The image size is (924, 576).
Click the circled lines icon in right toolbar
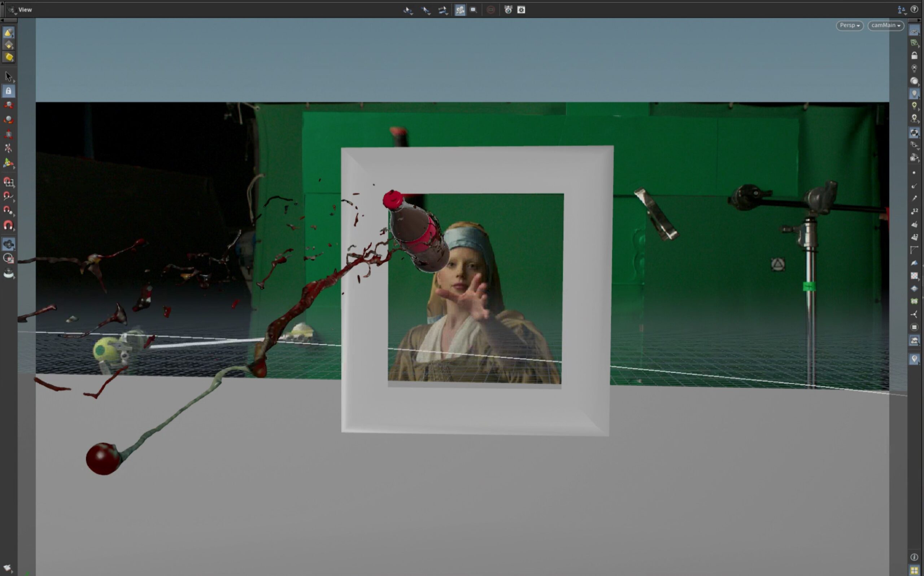coord(914,327)
